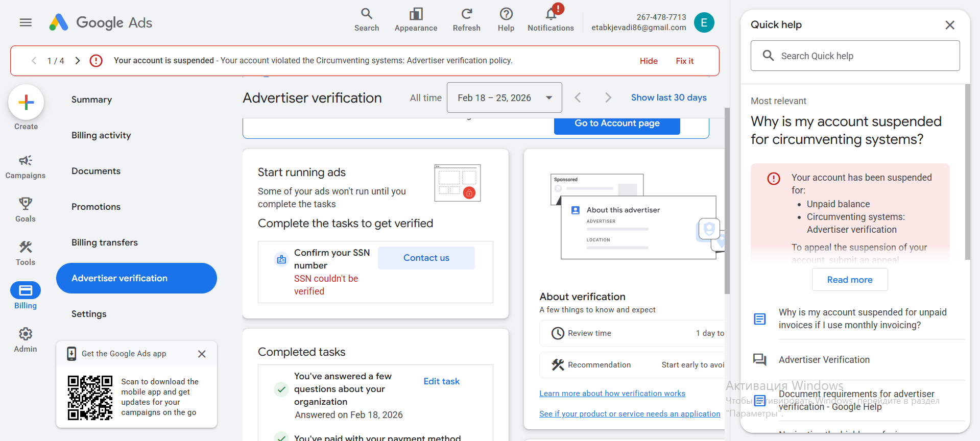Image resolution: width=980 pixels, height=441 pixels.
Task: Dismiss the Get the Google Ads app card
Action: (x=202, y=354)
